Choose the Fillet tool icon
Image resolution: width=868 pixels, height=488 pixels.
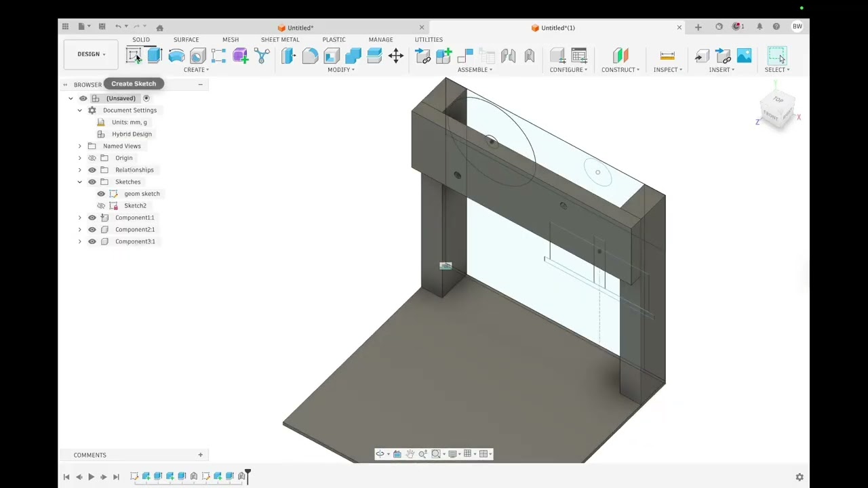click(x=310, y=56)
